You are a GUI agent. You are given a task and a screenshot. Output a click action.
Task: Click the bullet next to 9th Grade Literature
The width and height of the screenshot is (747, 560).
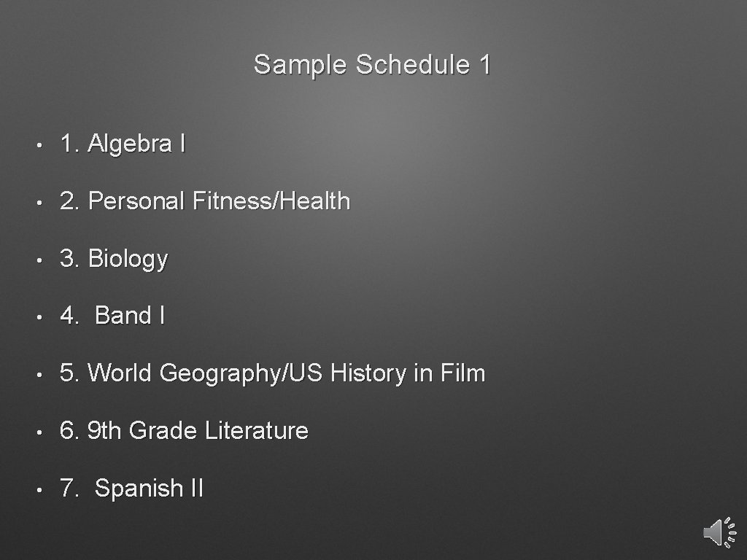point(45,432)
